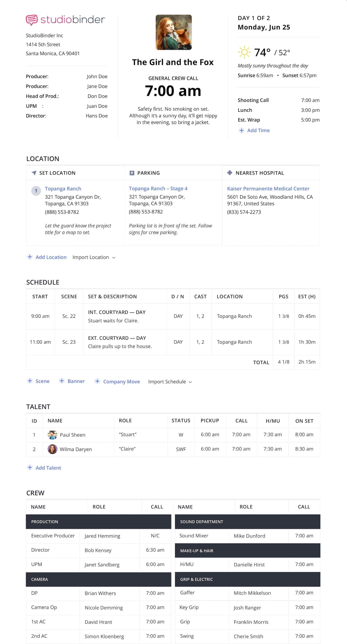347x644 pixels.
Task: Click The Girl and the Fox poster thumbnail
Action: coord(174,32)
